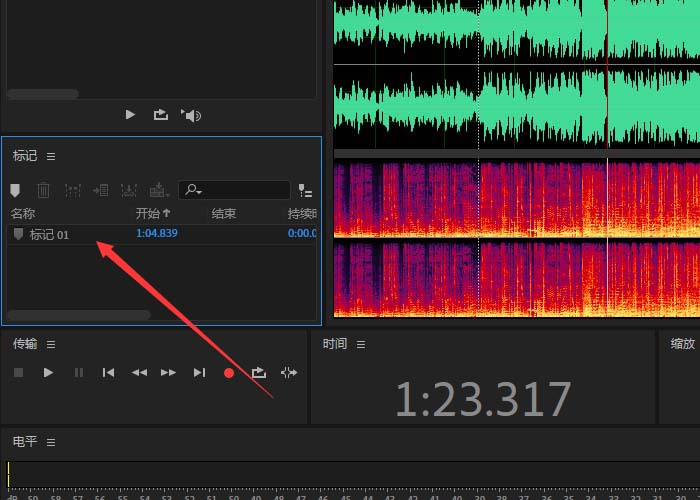Toggle loop playback in transport panel
Screen dimensions: 700x500
(259, 372)
